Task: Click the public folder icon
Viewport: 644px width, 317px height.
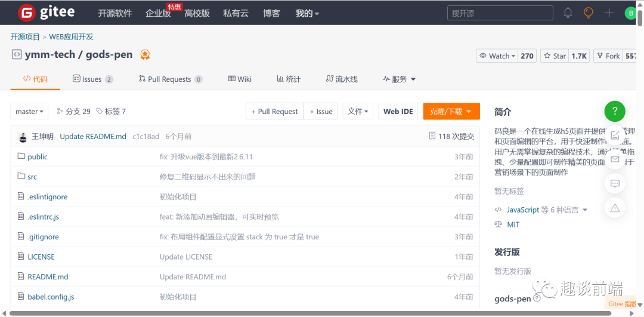Action: point(21,156)
